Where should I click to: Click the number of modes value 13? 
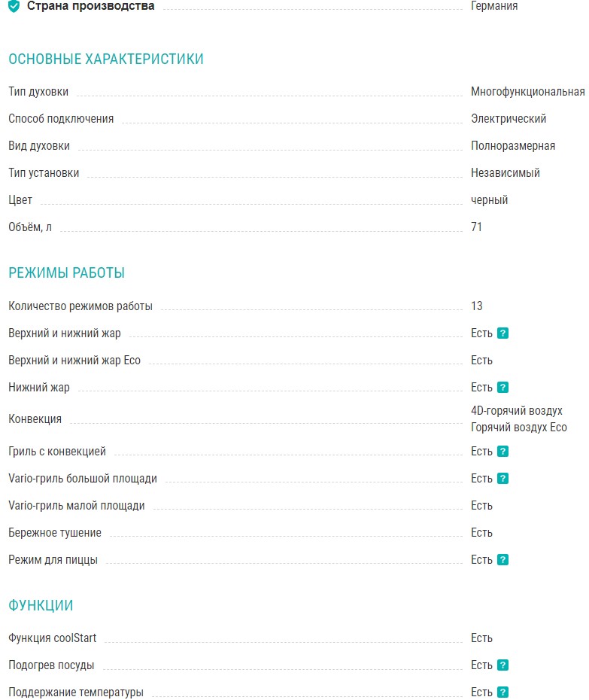pos(477,306)
